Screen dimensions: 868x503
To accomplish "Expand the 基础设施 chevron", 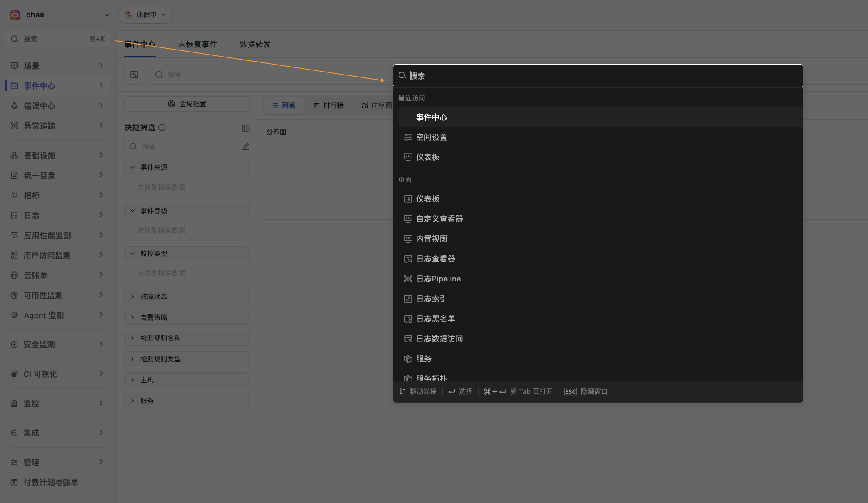I will coord(101,155).
